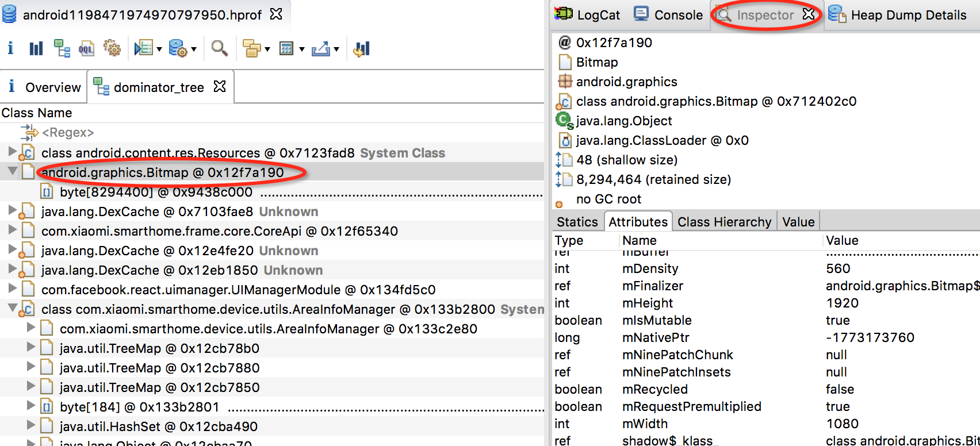Close the android hprof editor tab

pos(276,14)
